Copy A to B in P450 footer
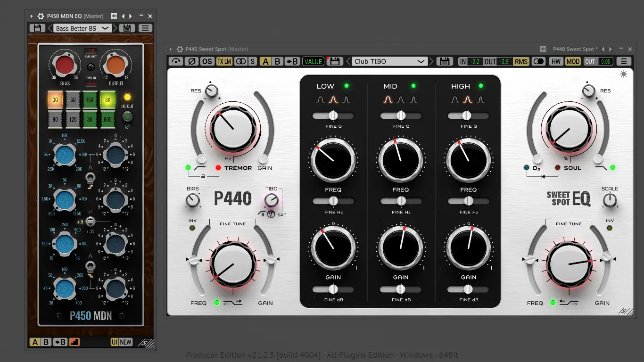644x362 pixels. pyautogui.click(x=60, y=342)
